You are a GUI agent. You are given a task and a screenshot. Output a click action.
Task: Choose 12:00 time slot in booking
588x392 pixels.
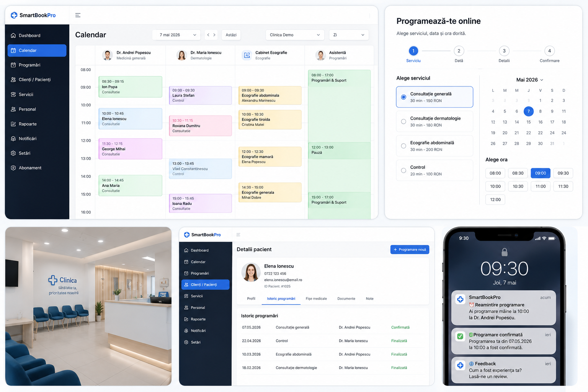click(x=495, y=200)
